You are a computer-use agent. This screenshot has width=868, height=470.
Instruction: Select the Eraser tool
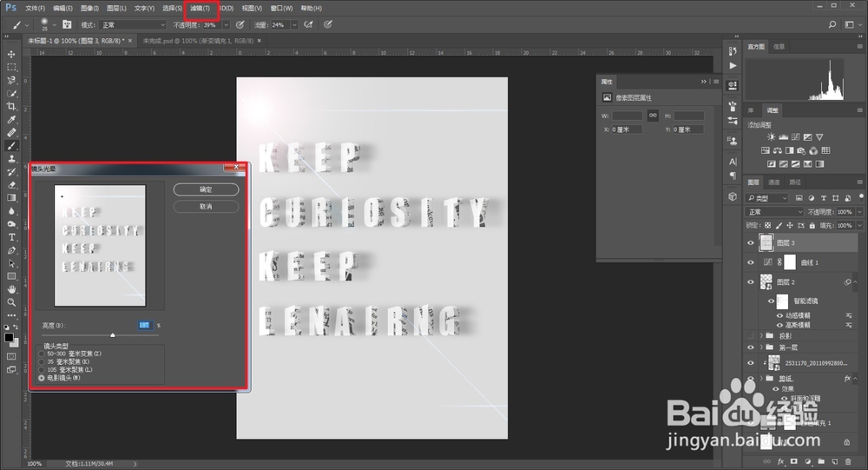(x=11, y=185)
